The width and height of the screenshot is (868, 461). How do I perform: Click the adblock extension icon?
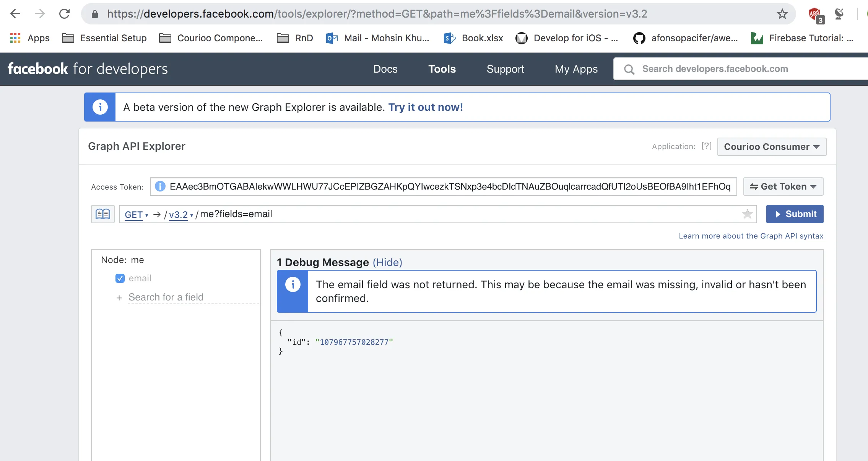[815, 15]
